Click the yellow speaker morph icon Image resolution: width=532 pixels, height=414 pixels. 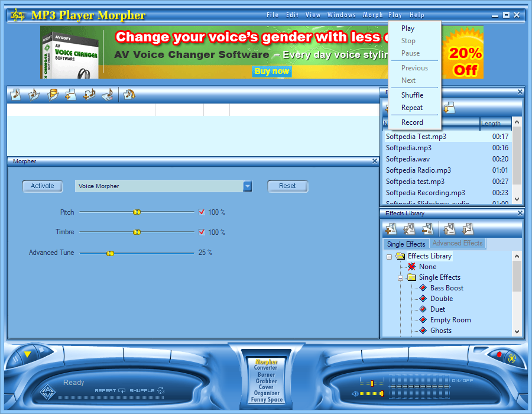[x=512, y=358]
